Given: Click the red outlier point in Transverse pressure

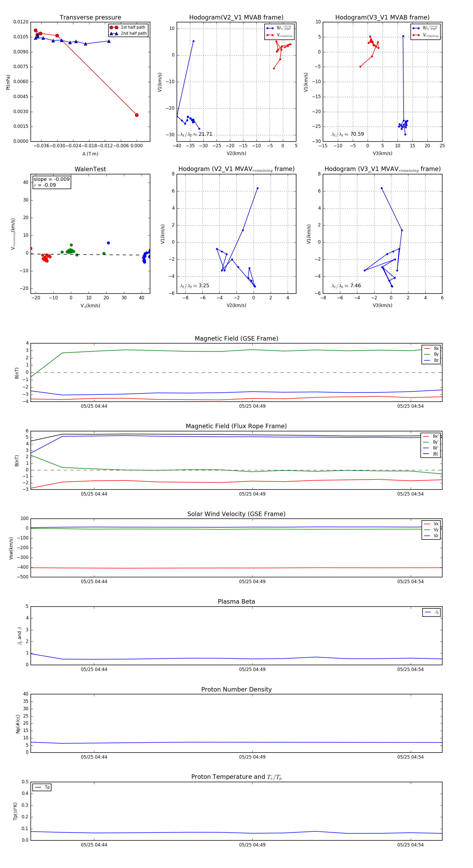Looking at the screenshot, I should [x=137, y=115].
